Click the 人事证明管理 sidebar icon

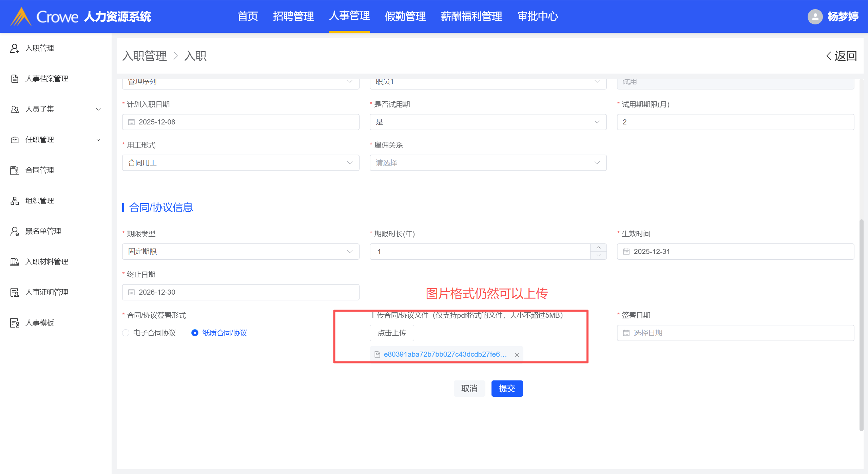click(x=14, y=292)
